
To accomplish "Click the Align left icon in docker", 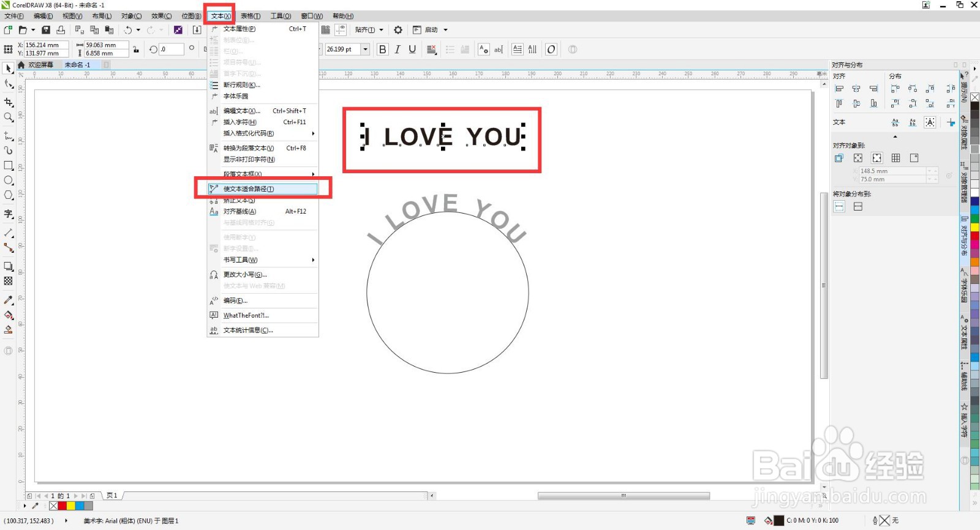I will [839, 89].
